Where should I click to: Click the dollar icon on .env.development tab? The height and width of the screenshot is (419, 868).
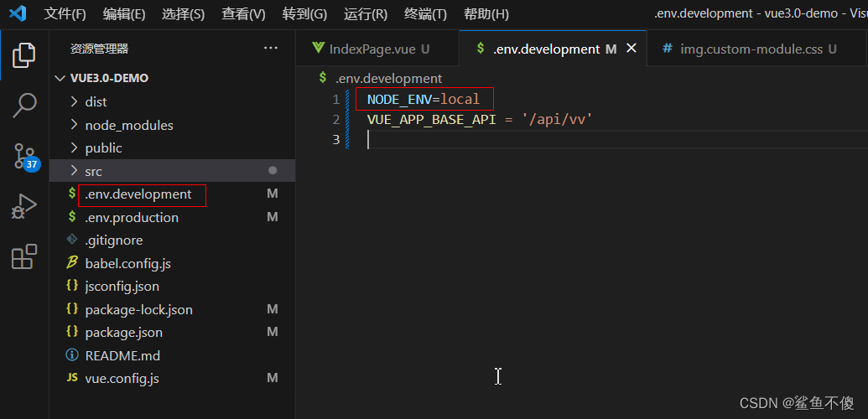pyautogui.click(x=481, y=49)
